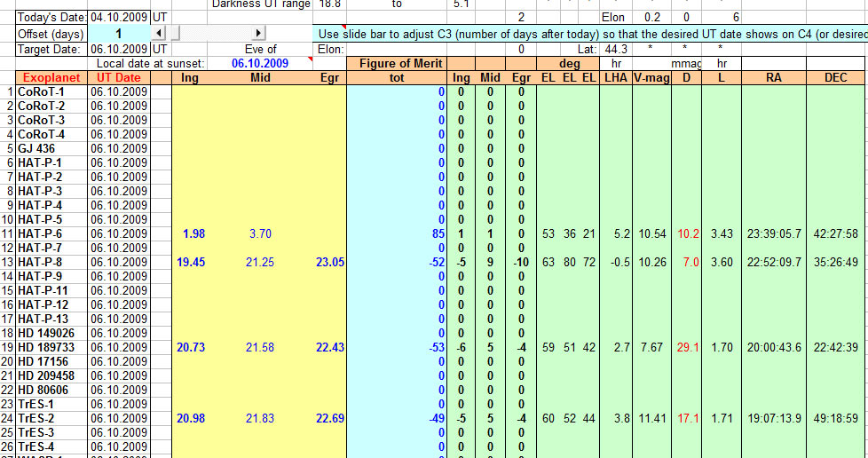Screen dimensions: 868x458
Task: Select the Offset (days) value cell
Action: click(x=119, y=34)
